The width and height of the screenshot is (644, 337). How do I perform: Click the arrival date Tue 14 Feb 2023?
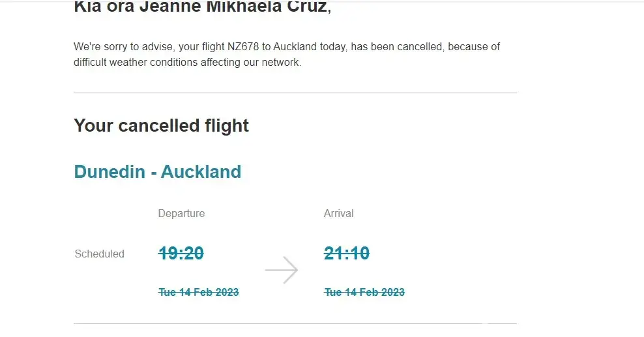(364, 292)
